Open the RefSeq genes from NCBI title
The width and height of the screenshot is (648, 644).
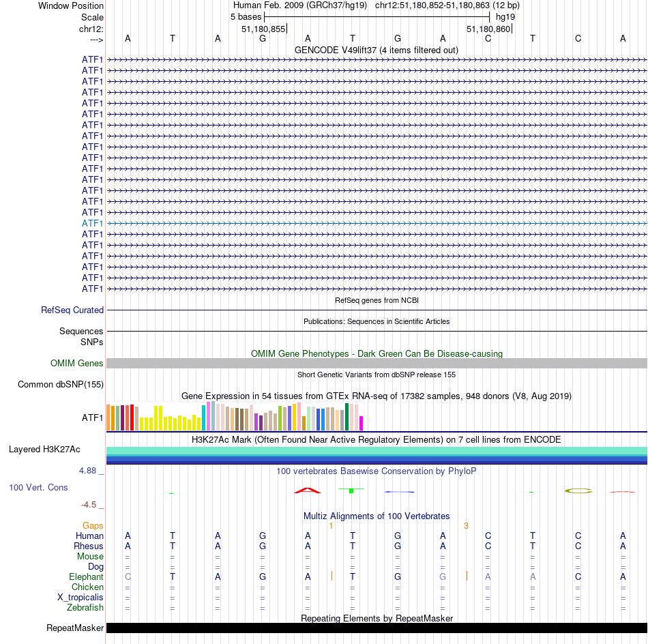(x=377, y=300)
